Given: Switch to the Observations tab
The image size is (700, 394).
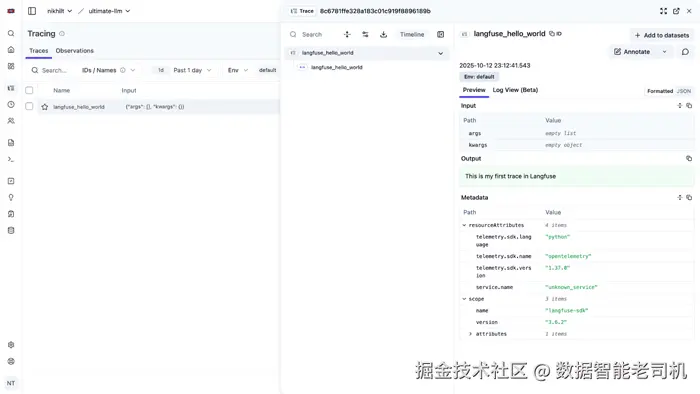Looking at the screenshot, I should pyautogui.click(x=75, y=51).
